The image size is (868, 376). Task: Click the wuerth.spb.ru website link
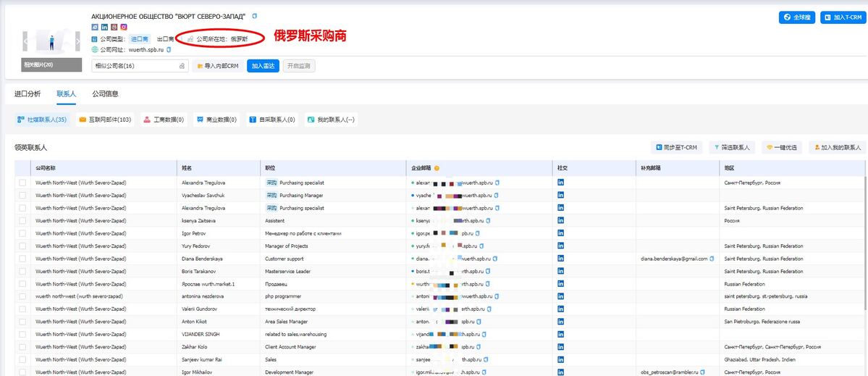click(x=146, y=50)
